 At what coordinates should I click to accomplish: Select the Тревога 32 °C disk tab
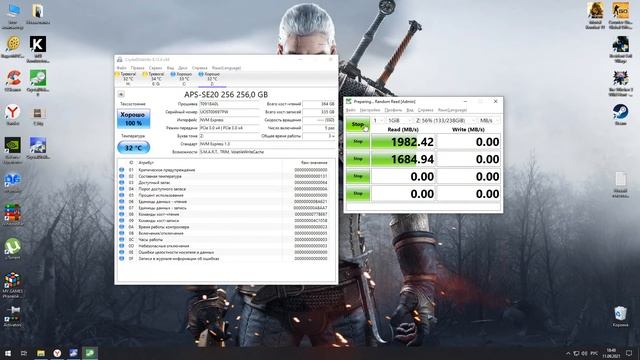pos(128,79)
